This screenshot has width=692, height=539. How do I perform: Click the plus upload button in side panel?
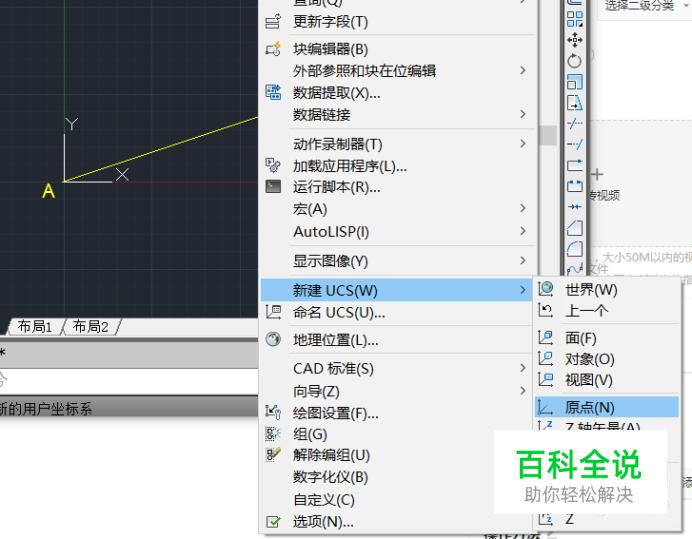pos(597,174)
